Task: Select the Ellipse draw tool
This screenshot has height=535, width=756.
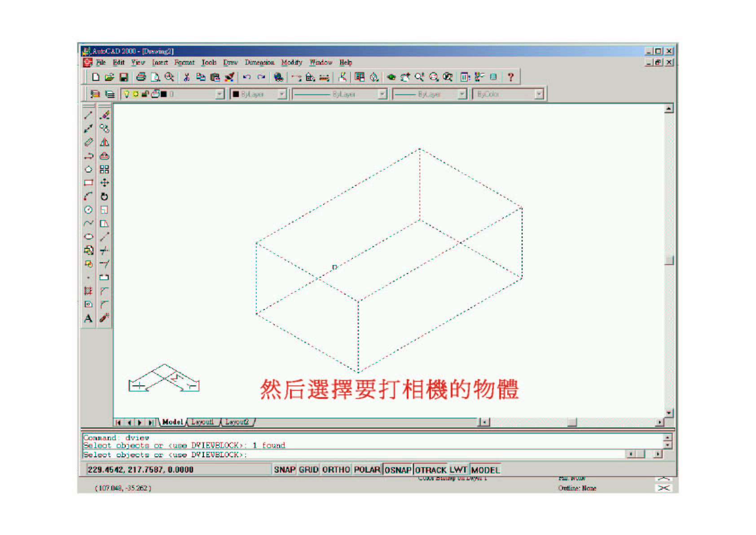Action: (88, 237)
